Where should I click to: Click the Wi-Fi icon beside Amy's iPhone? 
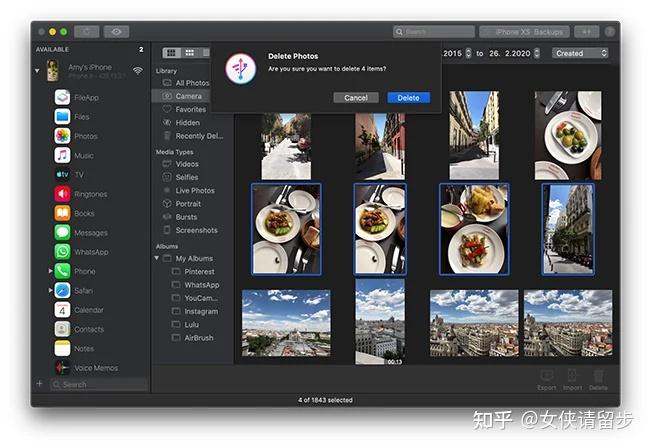[137, 70]
